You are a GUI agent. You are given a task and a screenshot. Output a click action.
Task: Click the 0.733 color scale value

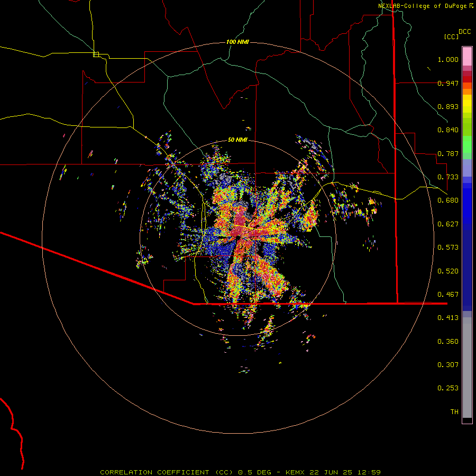pyautogui.click(x=448, y=177)
